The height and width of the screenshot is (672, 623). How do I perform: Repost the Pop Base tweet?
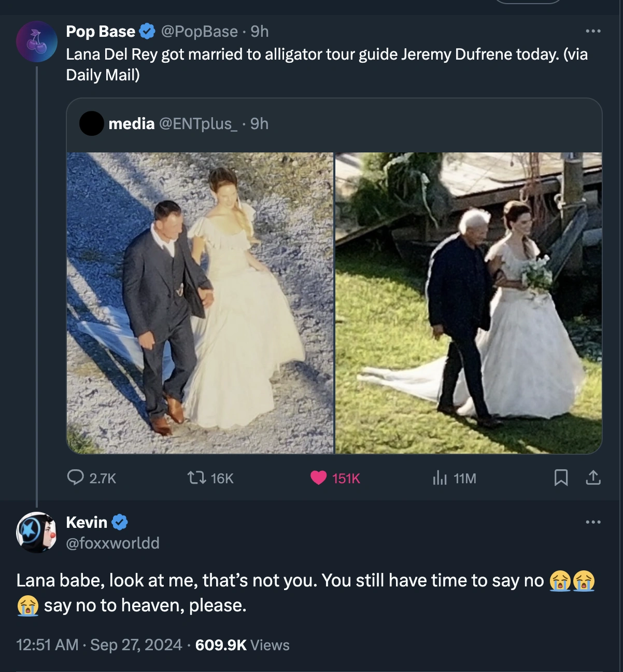pos(197,478)
